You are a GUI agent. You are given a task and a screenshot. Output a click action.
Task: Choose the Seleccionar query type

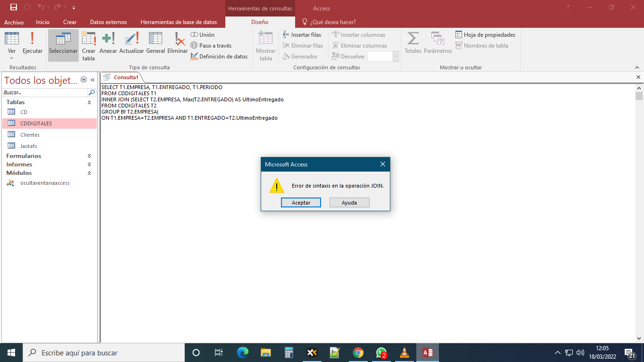click(x=63, y=46)
